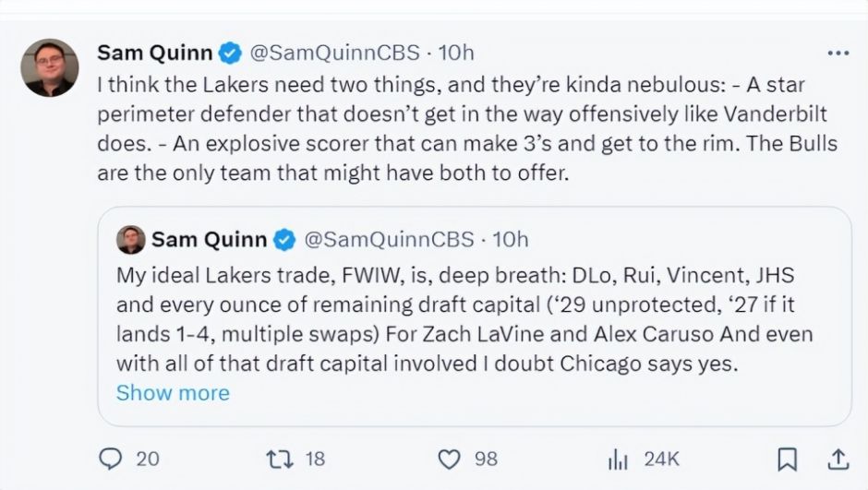868x490 pixels.
Task: Click Sam Quinn display name on main tweet
Action: pos(155,53)
